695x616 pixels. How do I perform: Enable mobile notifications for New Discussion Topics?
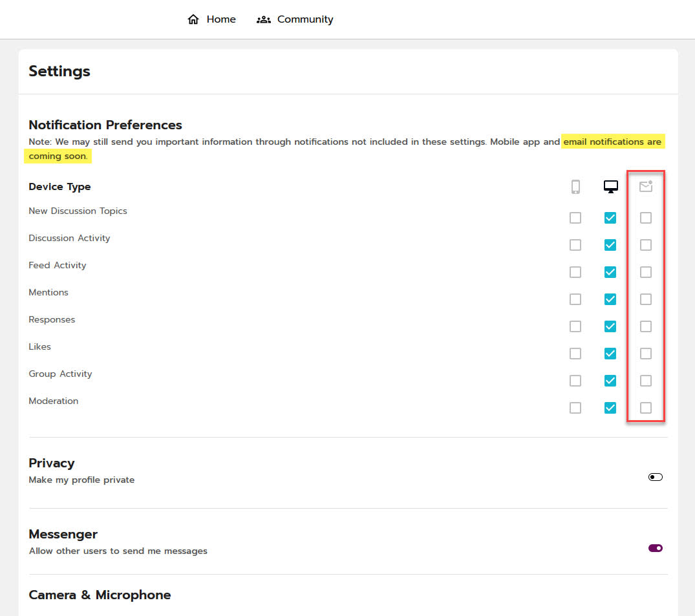click(x=575, y=218)
